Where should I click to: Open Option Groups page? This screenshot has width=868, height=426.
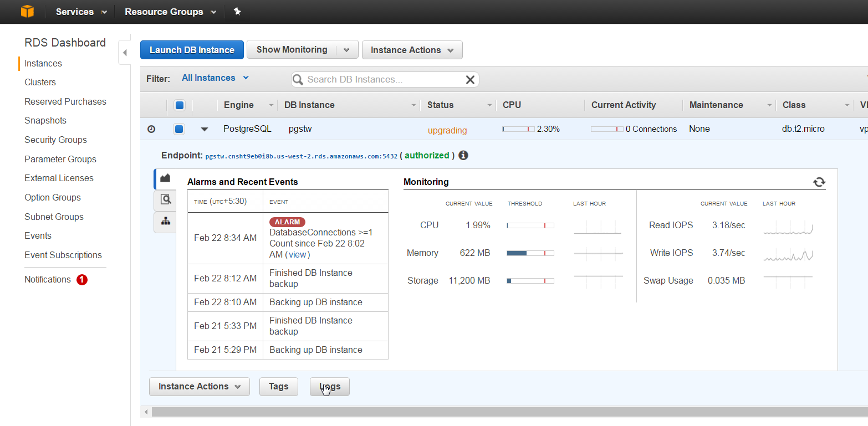pyautogui.click(x=53, y=198)
